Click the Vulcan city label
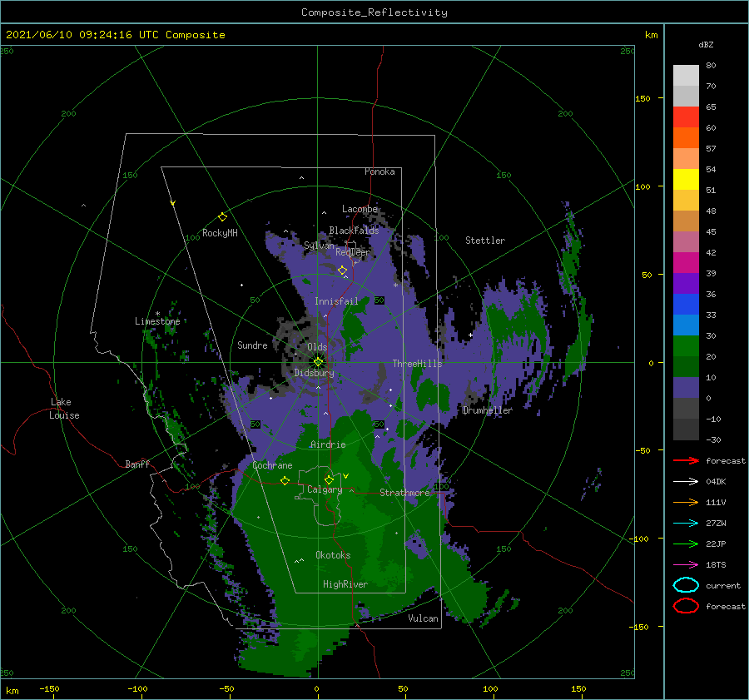 tap(424, 618)
